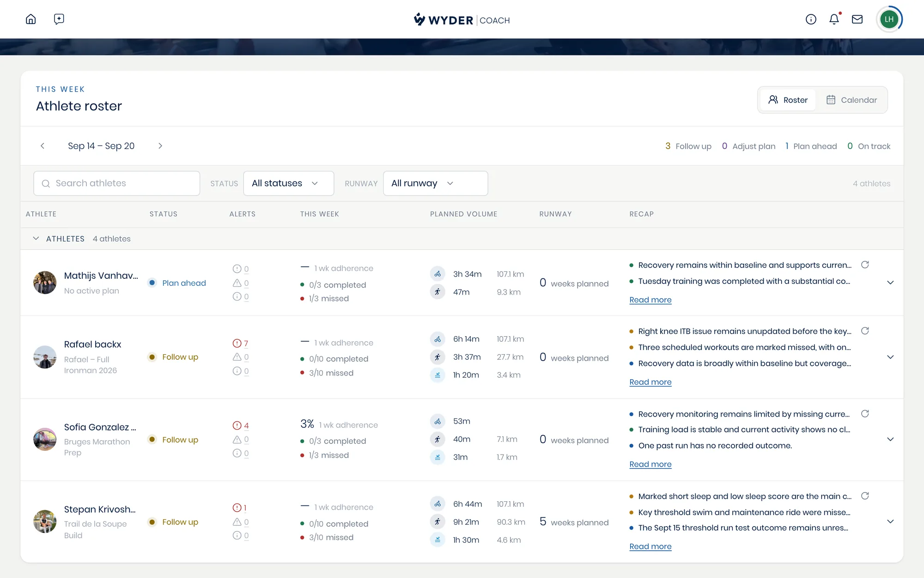Expand Sofia Gonzalez's row details
The height and width of the screenshot is (578, 924).
pos(890,439)
